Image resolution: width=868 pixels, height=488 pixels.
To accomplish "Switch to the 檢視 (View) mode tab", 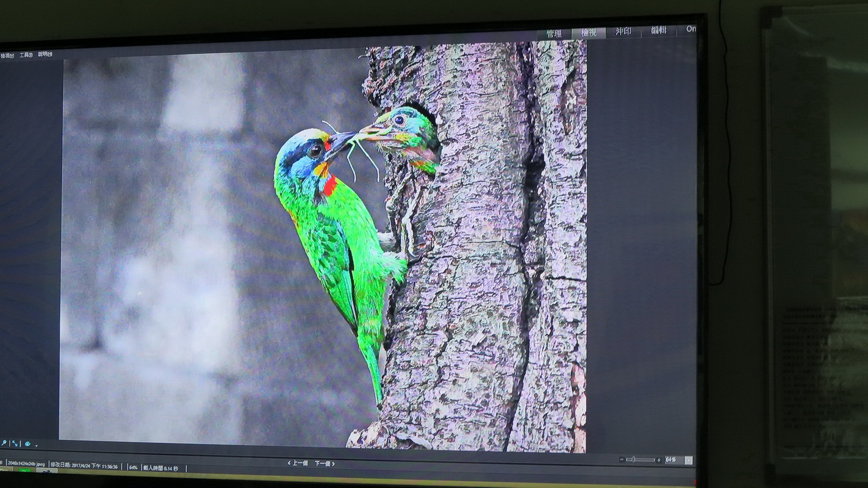I will tap(588, 33).
